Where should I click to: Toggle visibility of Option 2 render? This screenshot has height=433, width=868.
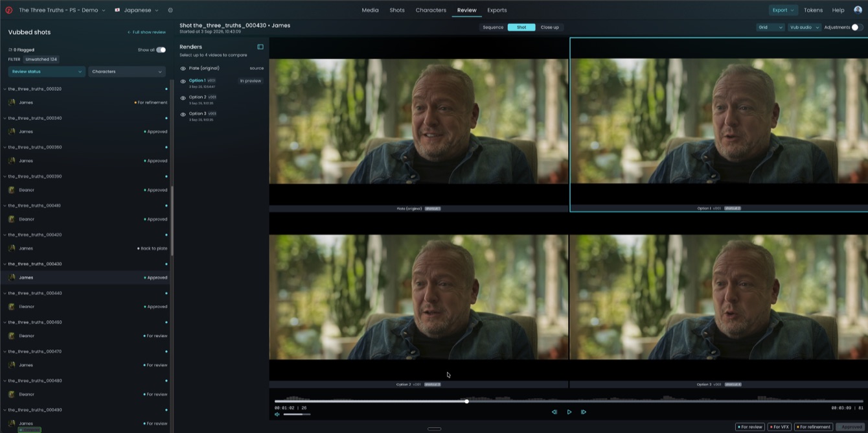point(183,98)
